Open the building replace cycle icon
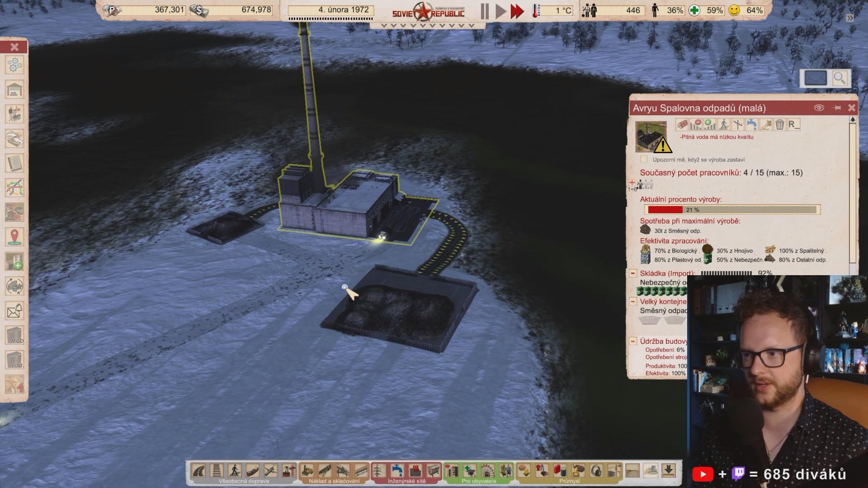This screenshot has height=488, width=868. (x=14, y=286)
